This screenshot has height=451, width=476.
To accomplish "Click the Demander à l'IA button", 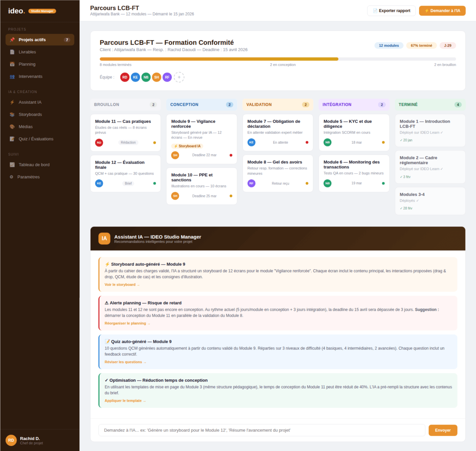I will [442, 11].
